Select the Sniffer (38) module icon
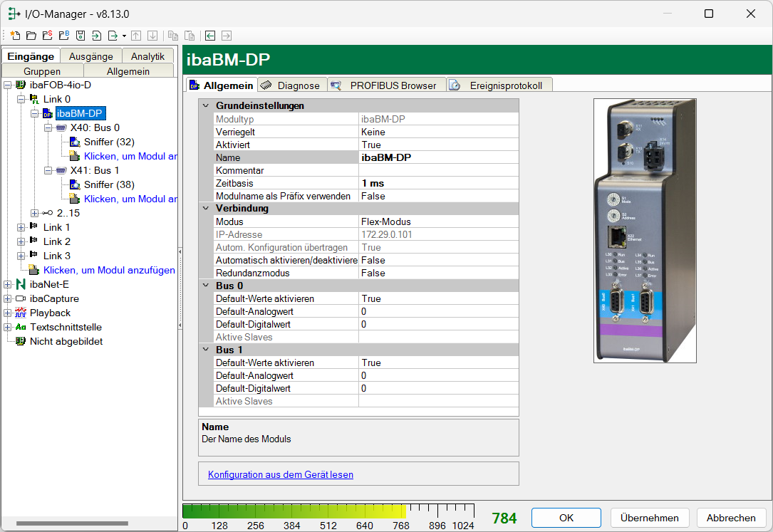The image size is (773, 532). [x=75, y=184]
